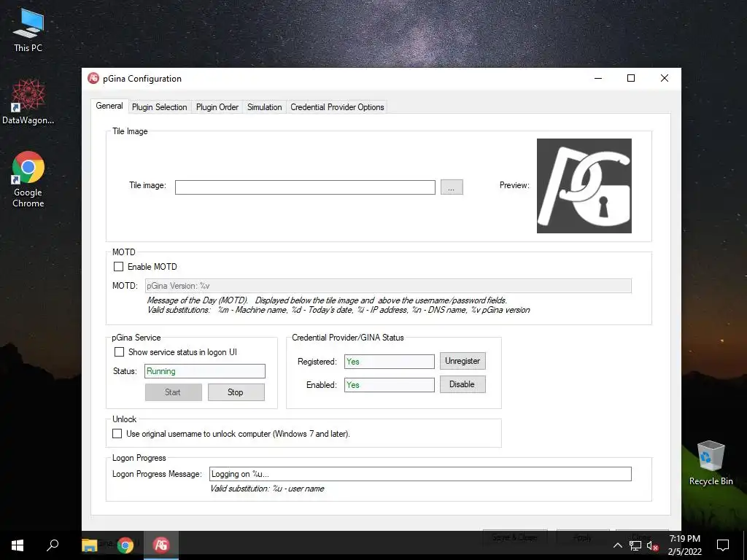This screenshot has height=560, width=747.
Task: Click the pGina logo in the title bar
Action: [x=93, y=78]
